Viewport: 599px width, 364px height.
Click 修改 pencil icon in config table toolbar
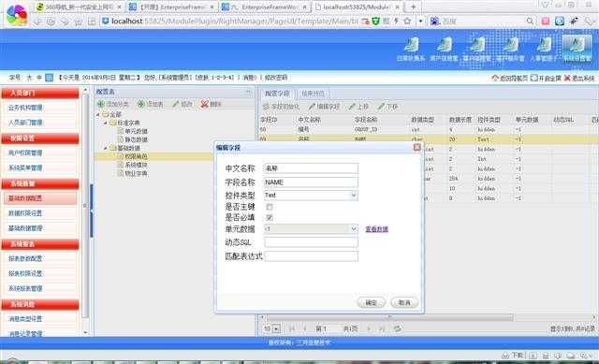[x=175, y=104]
